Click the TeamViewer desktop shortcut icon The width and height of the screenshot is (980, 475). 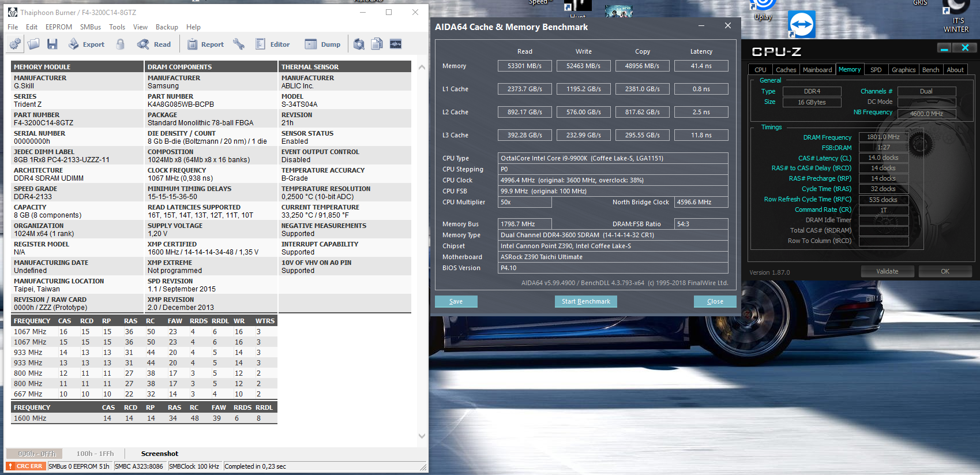[x=802, y=25]
